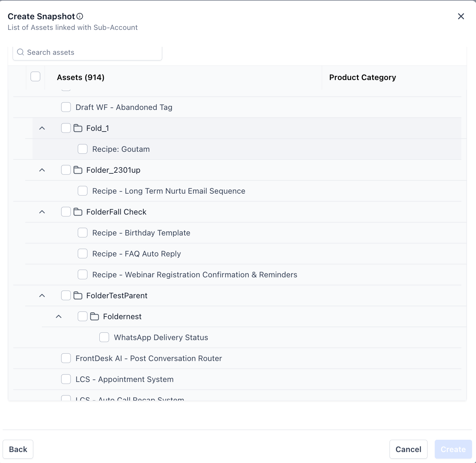Viewport: 476px width, 463px height.
Task: Collapse the FolderFall Check folder
Action: pyautogui.click(x=42, y=212)
